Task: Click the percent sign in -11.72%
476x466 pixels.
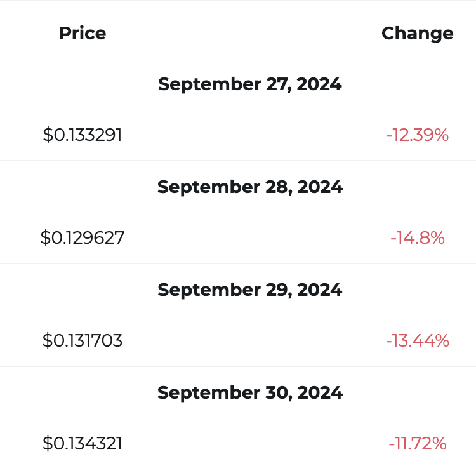Action: coord(439,444)
